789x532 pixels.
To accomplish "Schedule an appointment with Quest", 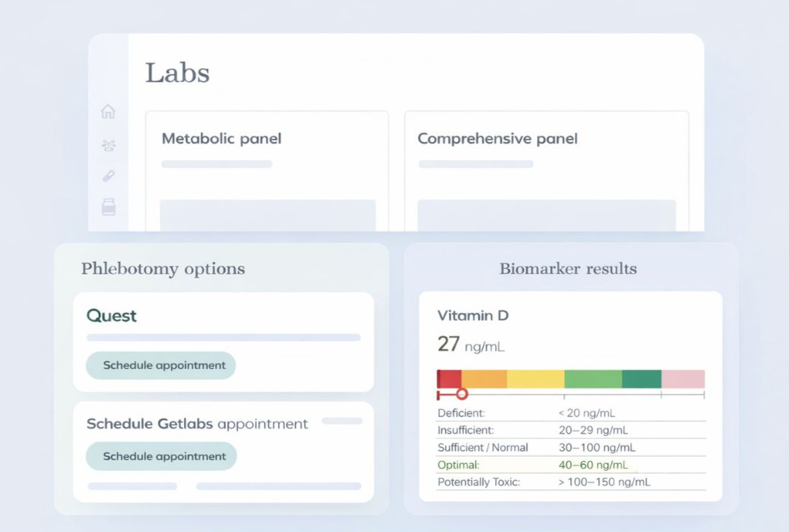I will click(x=160, y=365).
